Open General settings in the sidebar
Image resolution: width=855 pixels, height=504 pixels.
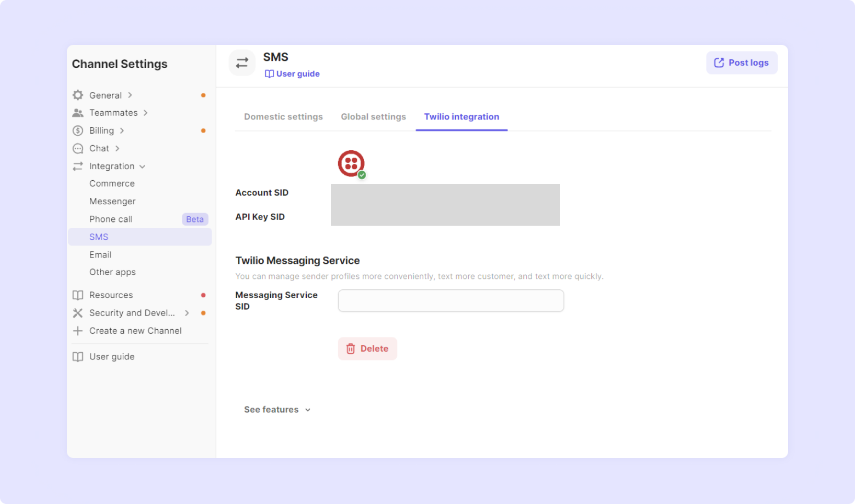click(x=105, y=95)
